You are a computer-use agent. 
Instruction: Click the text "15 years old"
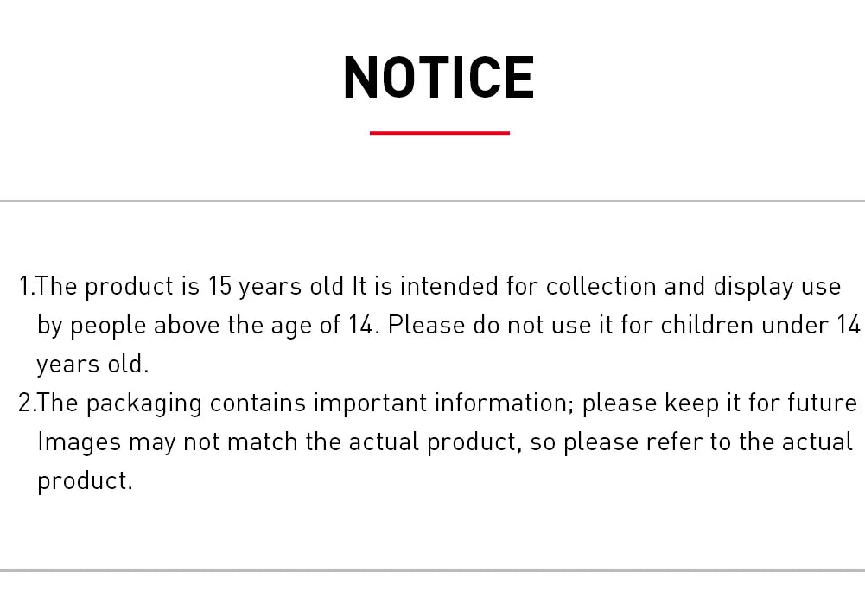(x=276, y=286)
